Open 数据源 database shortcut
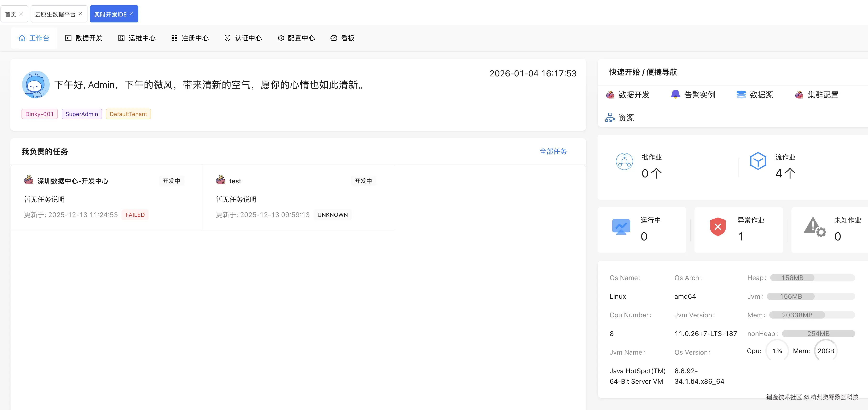This screenshot has width=868, height=410. tap(741, 95)
